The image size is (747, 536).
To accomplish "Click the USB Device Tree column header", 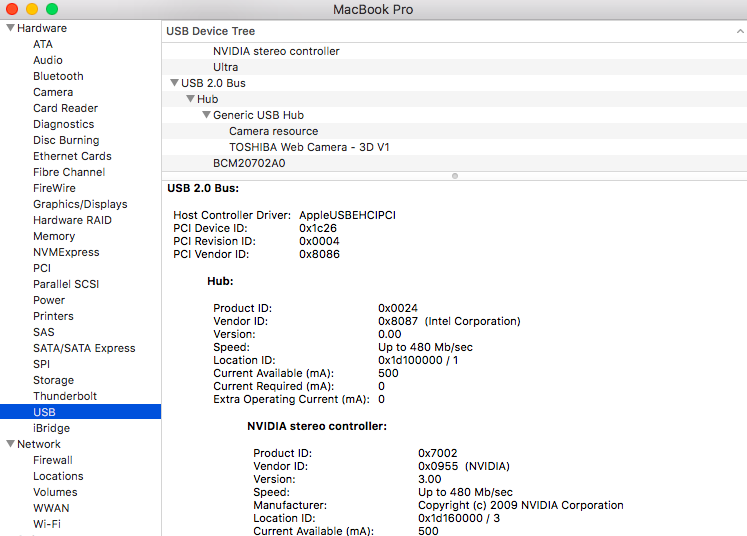I will [x=454, y=31].
